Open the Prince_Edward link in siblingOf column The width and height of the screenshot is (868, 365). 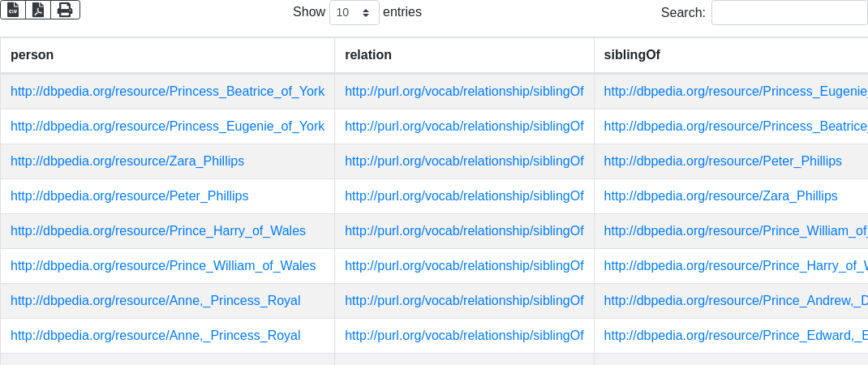pos(735,336)
